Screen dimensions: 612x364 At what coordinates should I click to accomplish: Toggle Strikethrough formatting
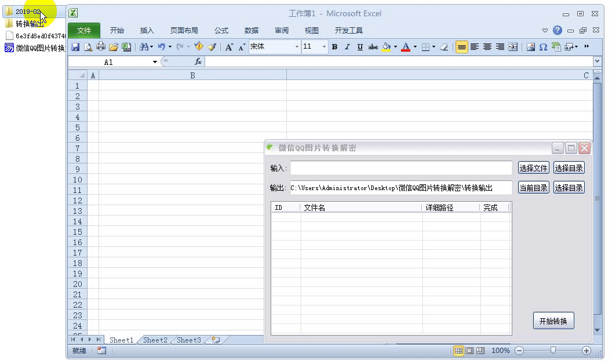[373, 47]
